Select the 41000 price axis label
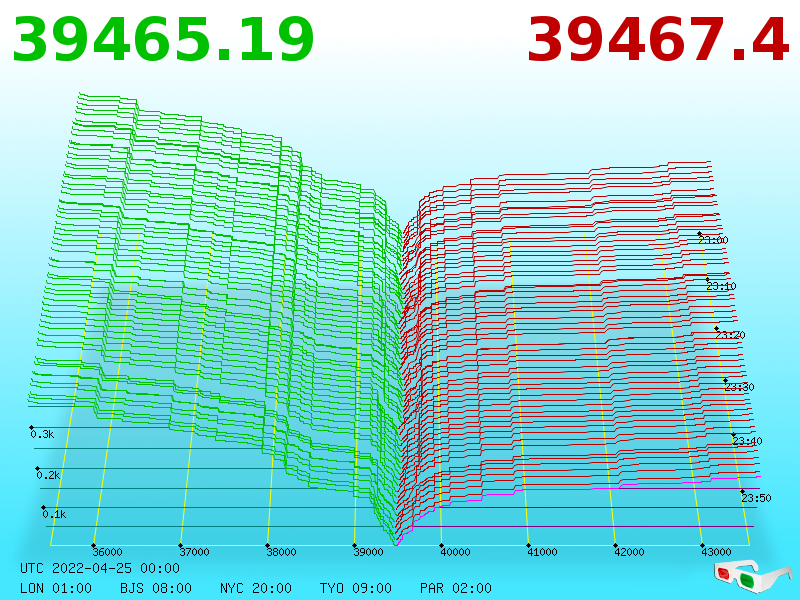This screenshot has width=800, height=600. [542, 552]
